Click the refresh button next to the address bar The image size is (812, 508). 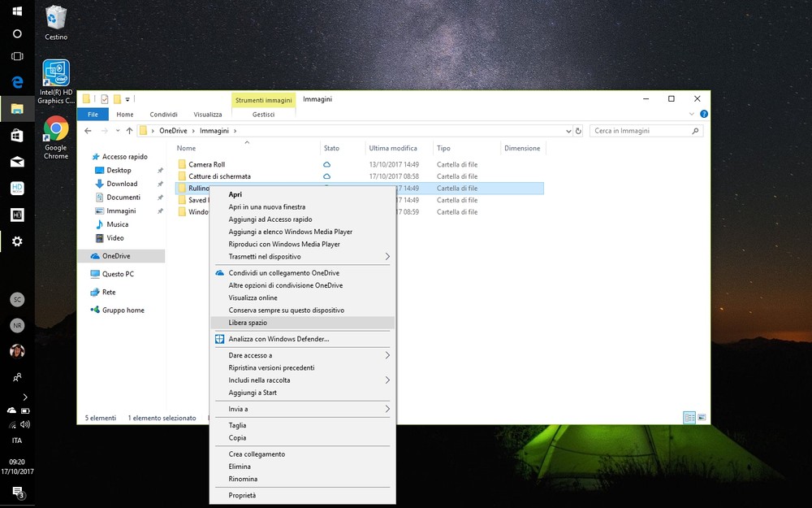coord(578,131)
